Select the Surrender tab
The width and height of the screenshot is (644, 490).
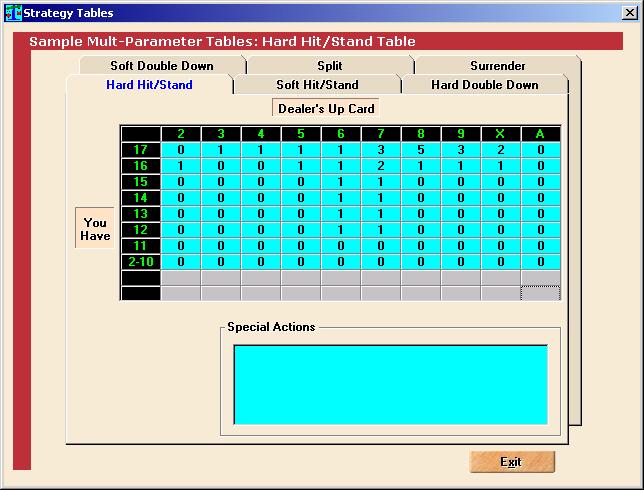[497, 66]
